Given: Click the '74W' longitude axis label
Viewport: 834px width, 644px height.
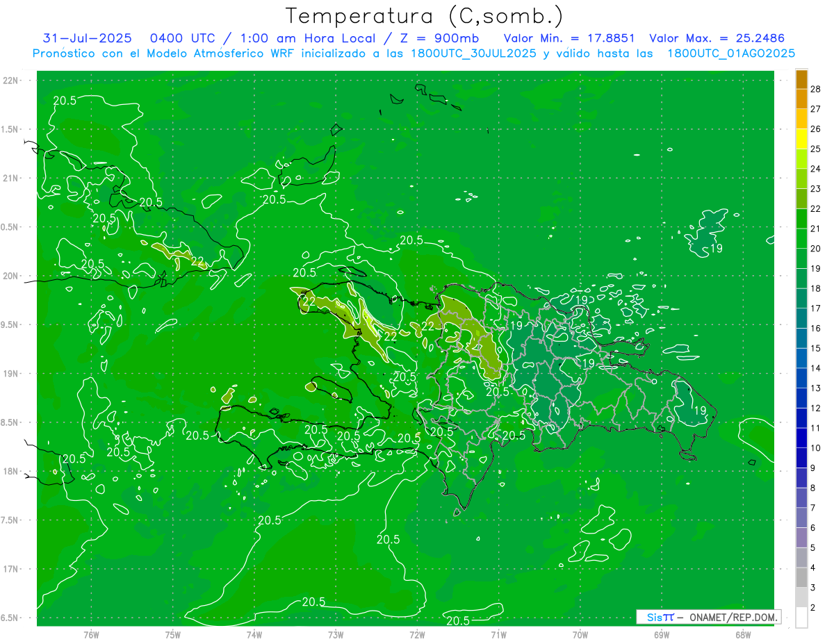Looking at the screenshot, I should (x=254, y=635).
